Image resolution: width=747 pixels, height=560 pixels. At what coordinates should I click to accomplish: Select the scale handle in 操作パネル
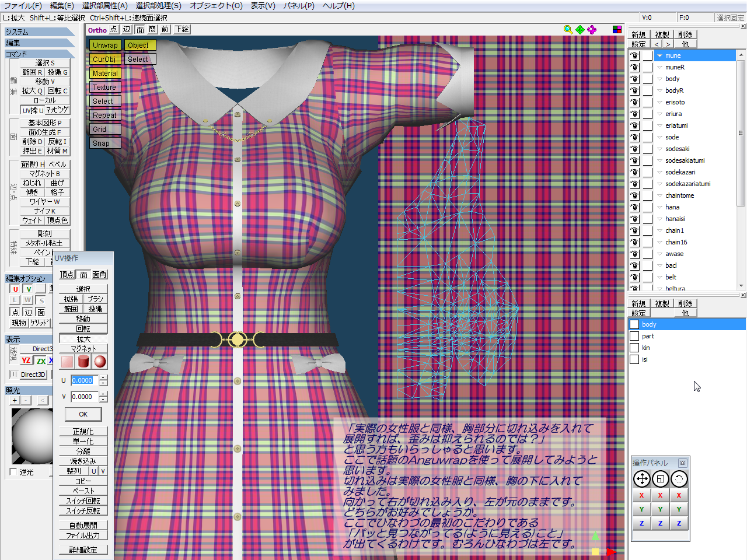coord(661,479)
